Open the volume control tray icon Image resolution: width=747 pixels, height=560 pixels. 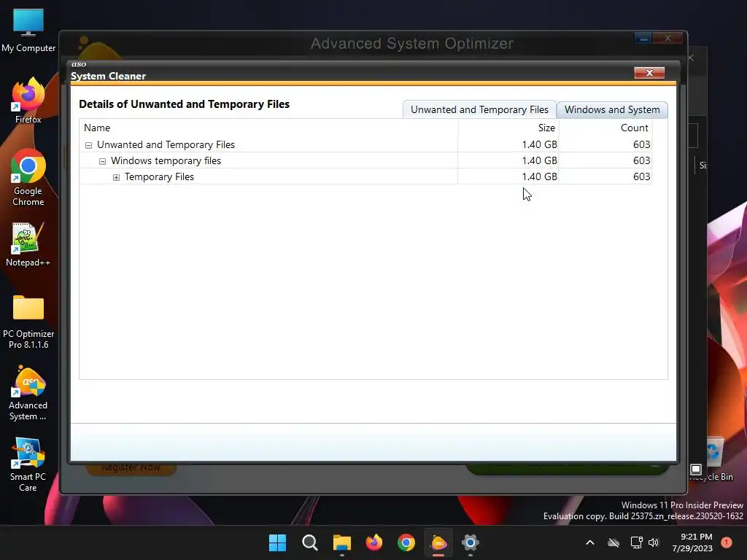pyautogui.click(x=654, y=542)
